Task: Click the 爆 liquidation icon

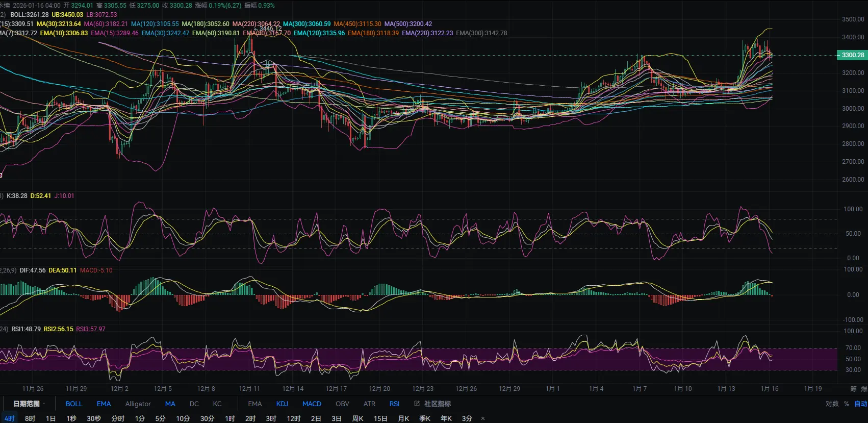Action: pyautogui.click(x=864, y=389)
